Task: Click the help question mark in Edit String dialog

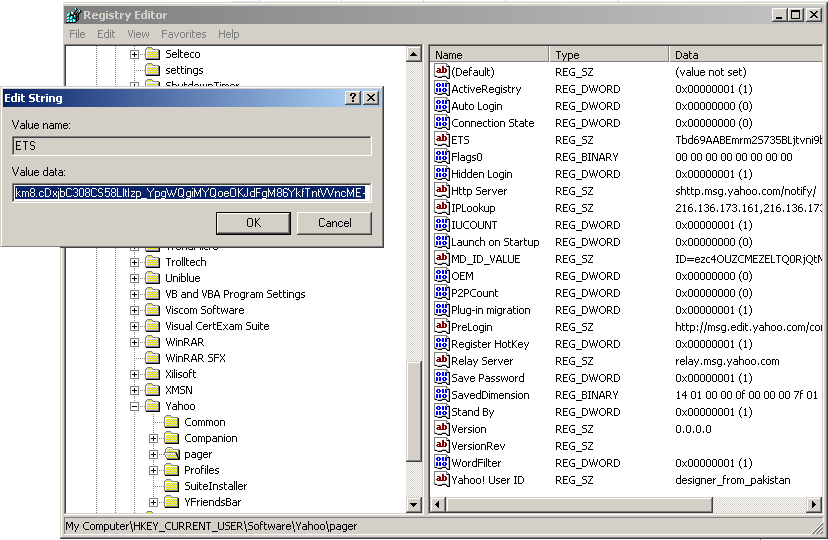Action: point(353,98)
